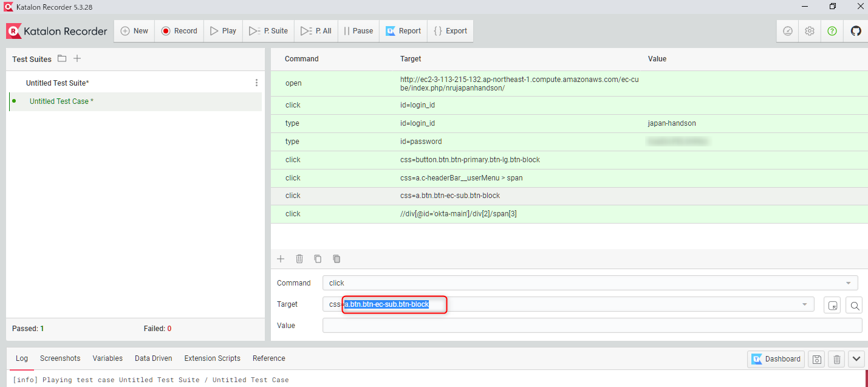Click the Command column header
This screenshot has width=868, height=387.
coord(301,59)
